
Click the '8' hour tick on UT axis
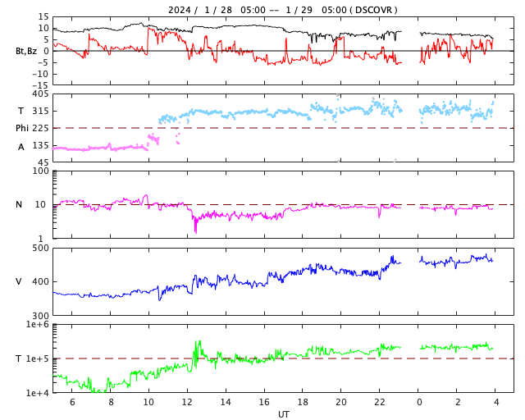(111, 402)
